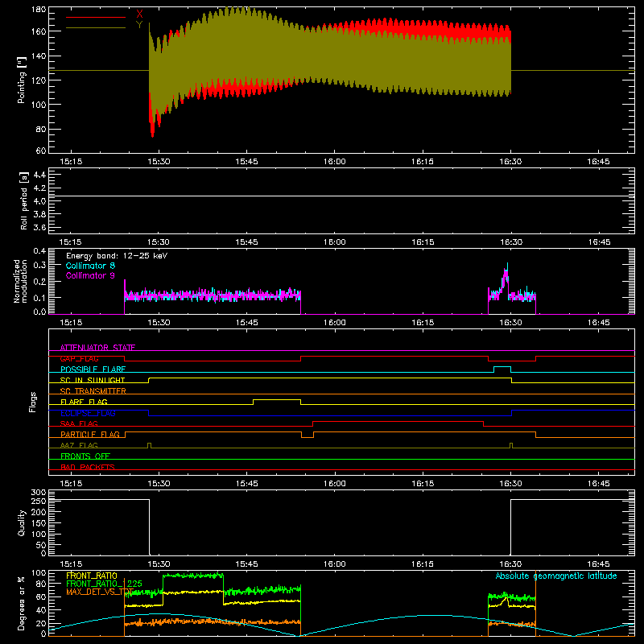Click the 'Degrees or %' axis title
Image resolution: width=644 pixels, height=644 pixels.
22,603
